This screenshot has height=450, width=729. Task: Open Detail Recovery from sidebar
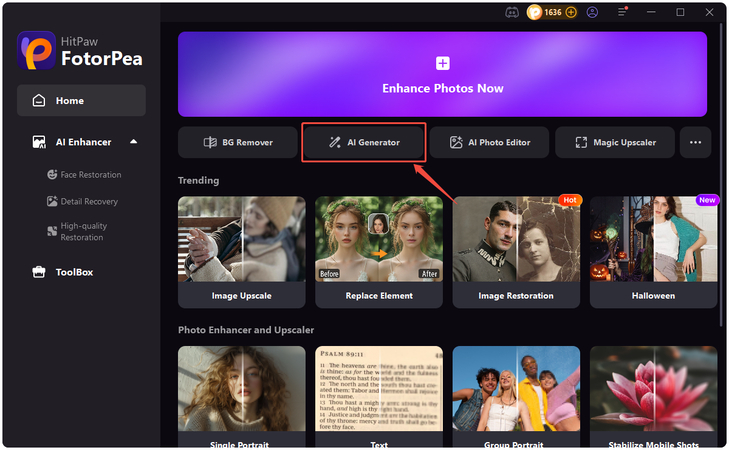(89, 201)
